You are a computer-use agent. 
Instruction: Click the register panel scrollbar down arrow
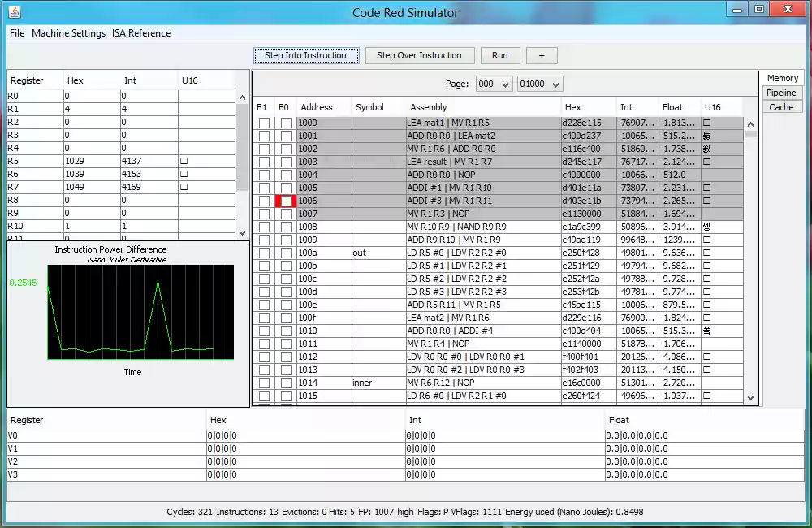[x=243, y=232]
